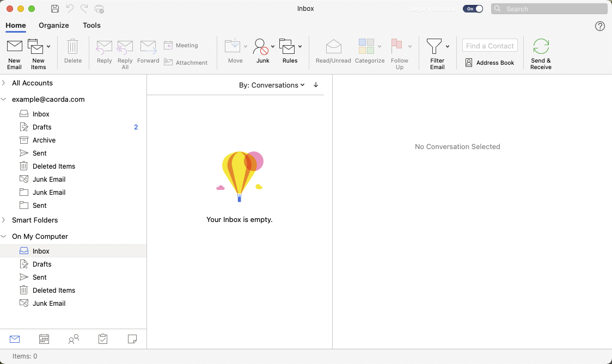The image size is (612, 364).
Task: Toggle the Legacy Outlook switch
Action: [x=473, y=9]
